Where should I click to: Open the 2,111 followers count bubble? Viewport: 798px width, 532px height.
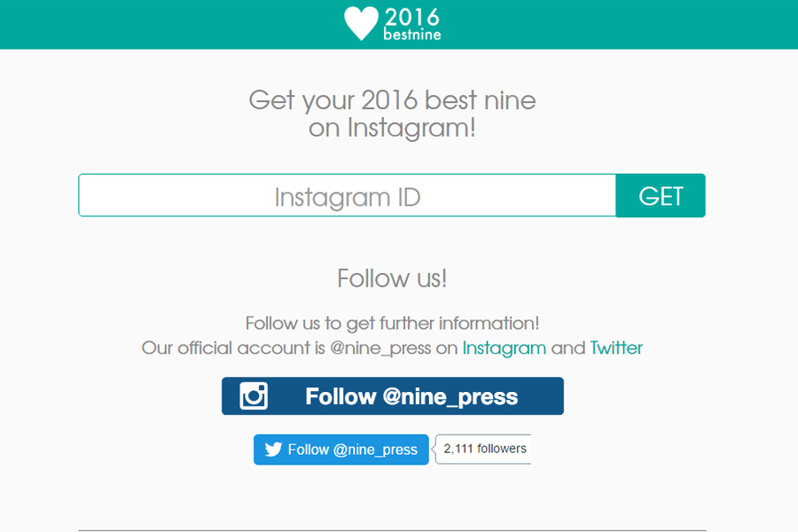[x=484, y=449]
